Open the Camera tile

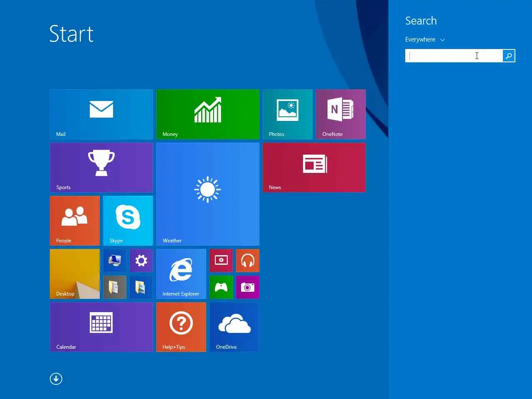[x=248, y=287]
